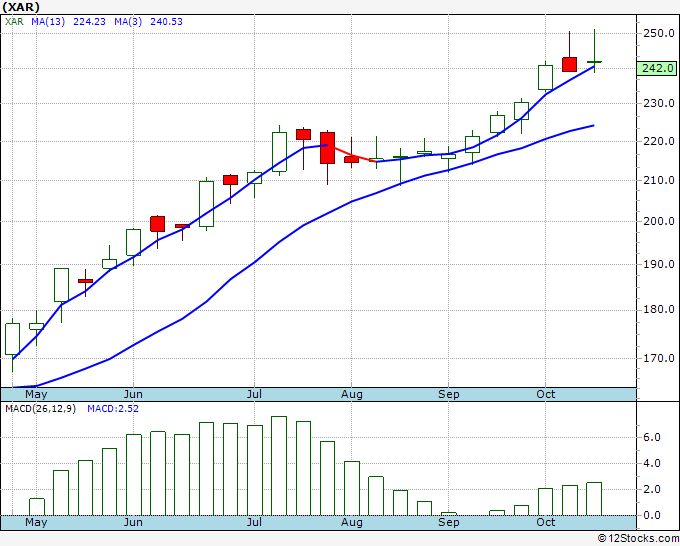This screenshot has height=546, width=680.
Task: Click the 224.23 moving average value
Action: tap(89, 22)
